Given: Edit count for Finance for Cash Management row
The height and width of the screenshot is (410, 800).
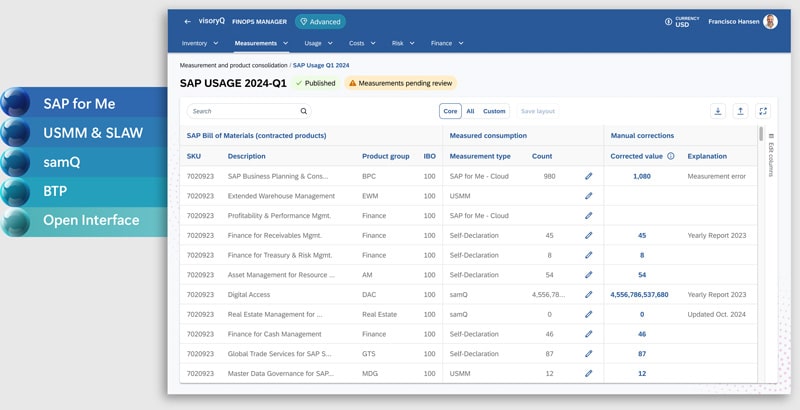Looking at the screenshot, I should pos(588,334).
